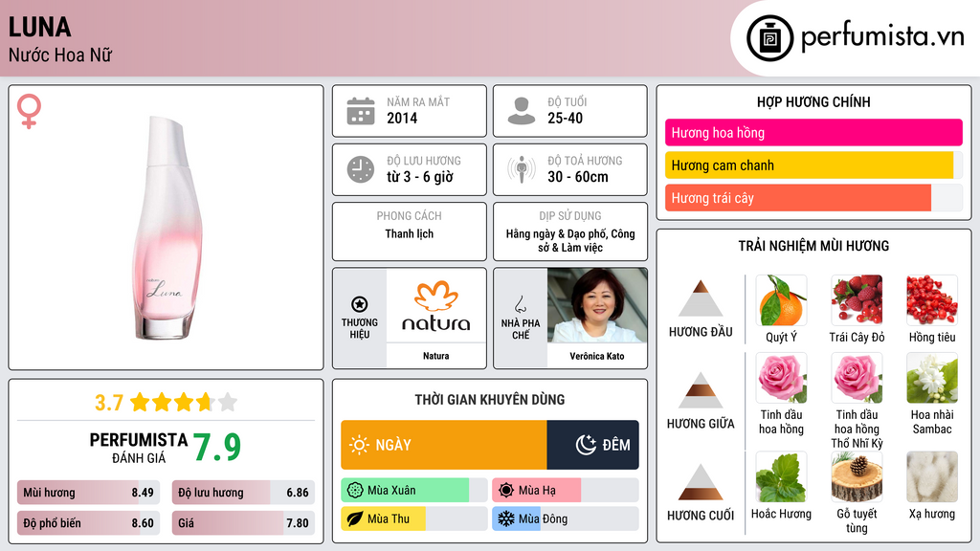Screen dimensions: 980x551
Task: Click the Hương cuối pyramid icon
Action: [701, 482]
